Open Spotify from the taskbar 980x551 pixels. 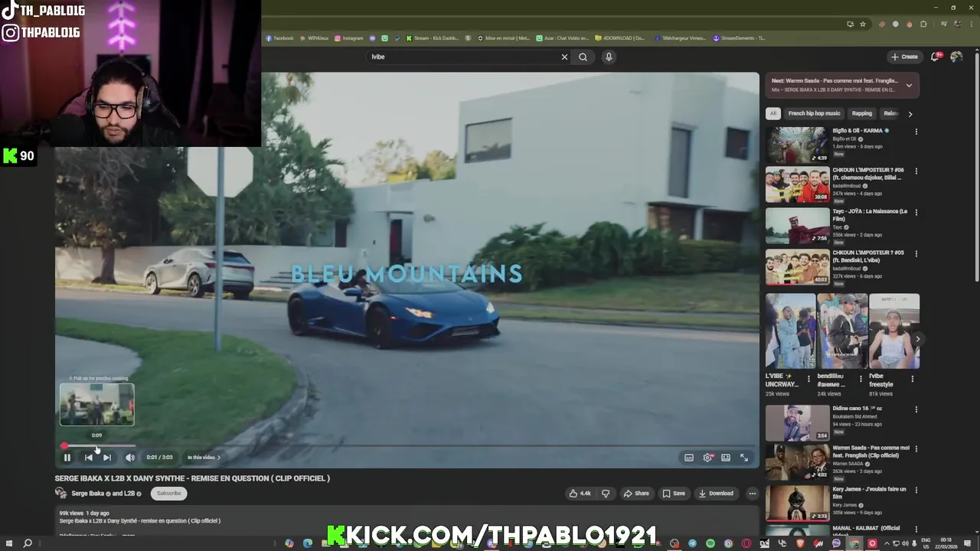tap(710, 543)
